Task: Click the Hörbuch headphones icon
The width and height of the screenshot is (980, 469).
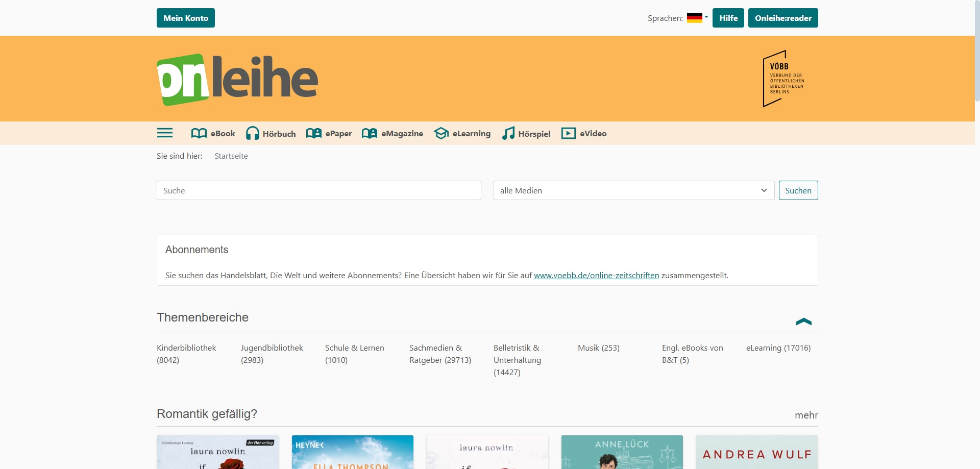Action: [x=252, y=133]
